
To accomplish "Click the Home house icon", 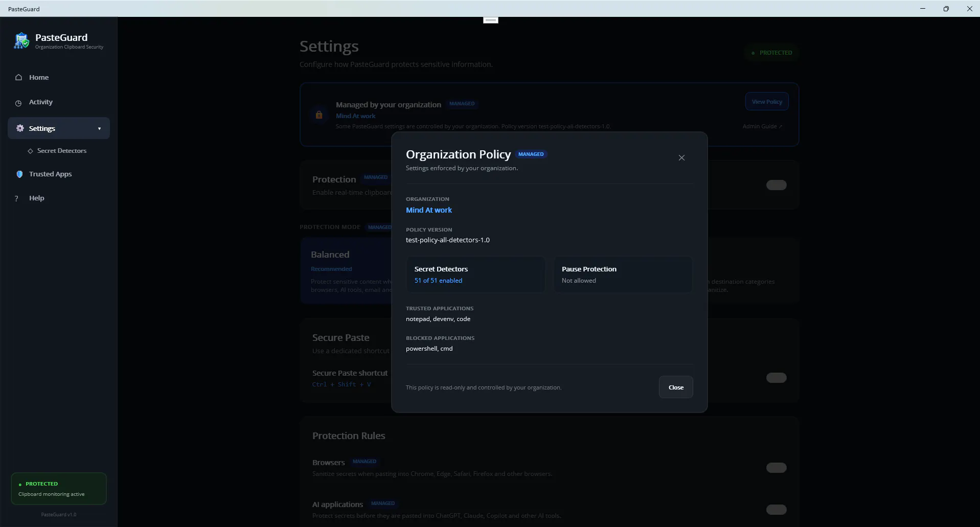I will click(x=18, y=77).
